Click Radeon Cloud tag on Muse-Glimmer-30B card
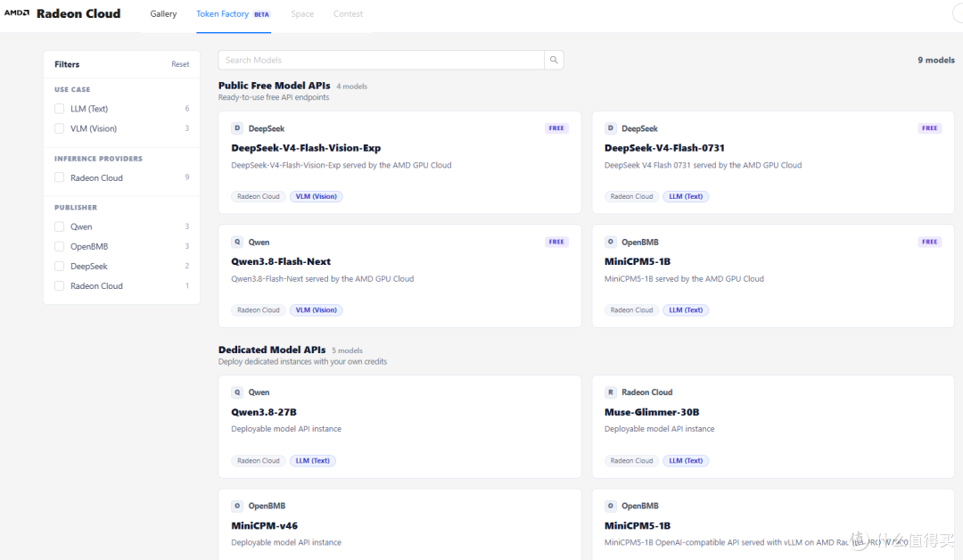 [631, 460]
